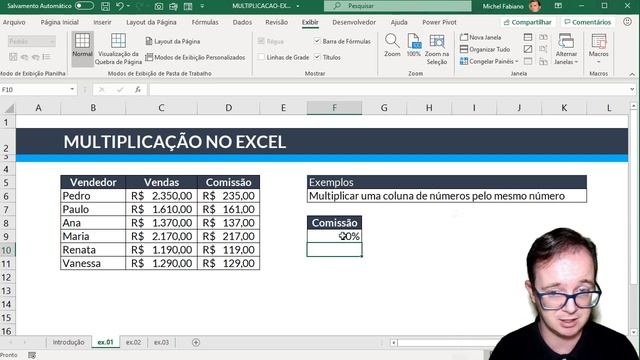Click the cell containing Pedro

[x=93, y=196]
